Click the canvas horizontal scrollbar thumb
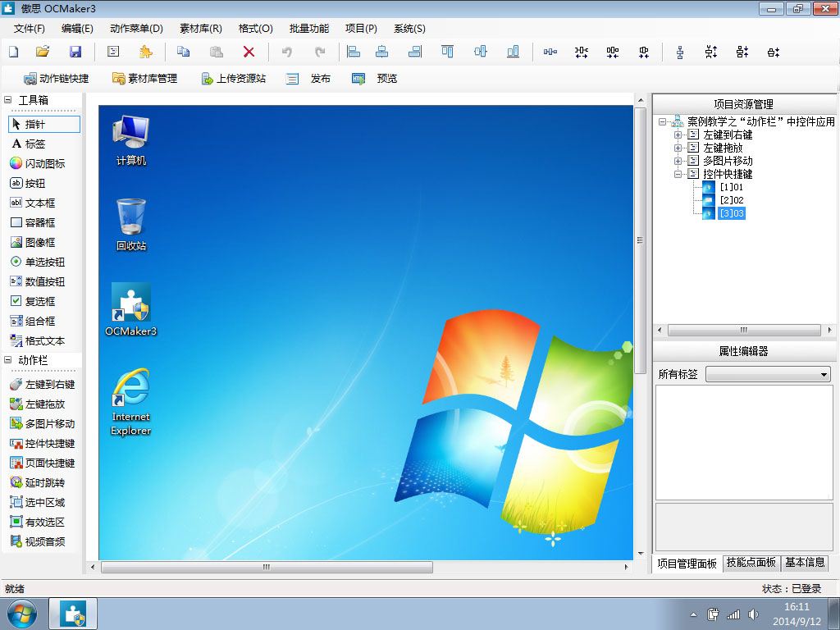Image resolution: width=840 pixels, height=630 pixels. tap(267, 567)
